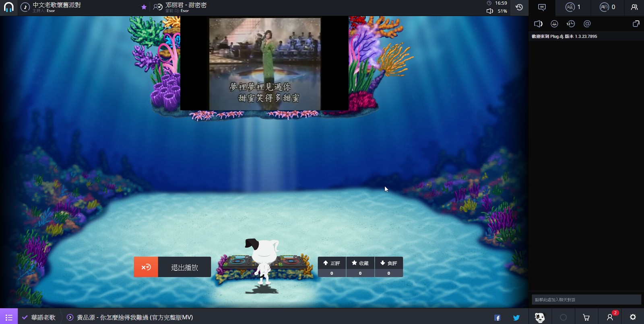Toggle chat sound notifications speaker icon

coord(538,24)
